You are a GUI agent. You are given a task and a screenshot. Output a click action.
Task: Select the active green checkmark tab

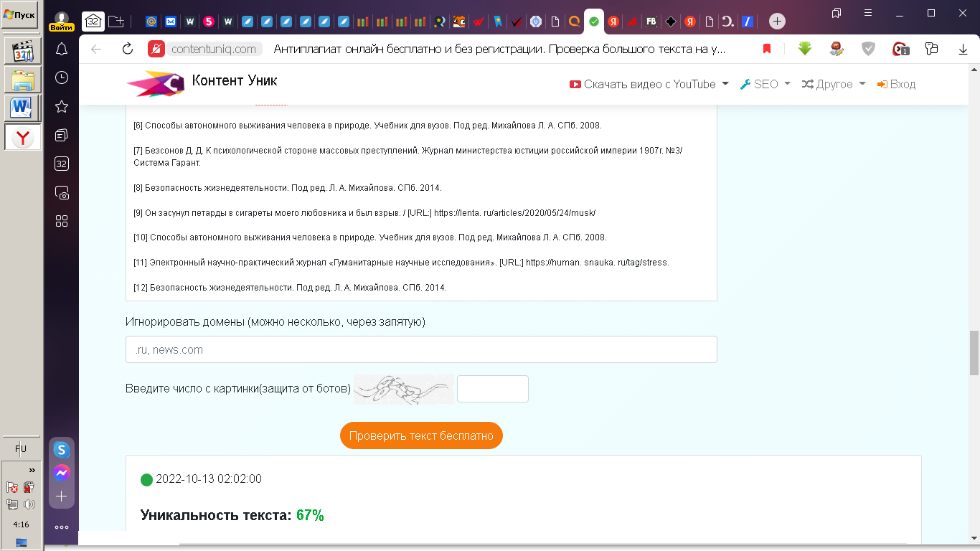pyautogui.click(x=593, y=22)
